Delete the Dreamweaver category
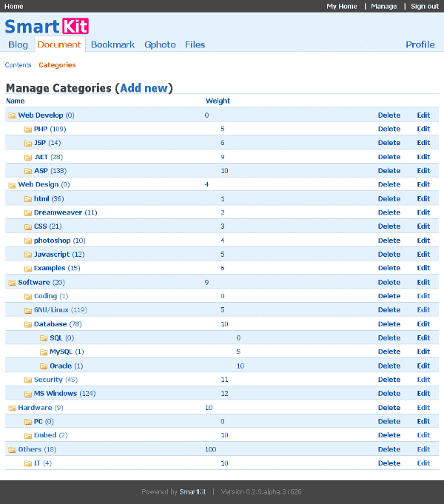This screenshot has width=444, height=504. 389,213
